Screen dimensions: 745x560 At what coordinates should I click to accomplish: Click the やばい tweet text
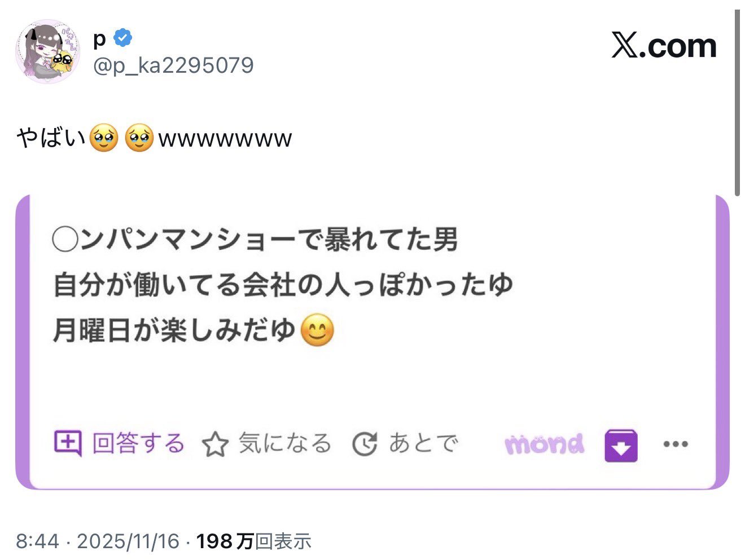51,138
